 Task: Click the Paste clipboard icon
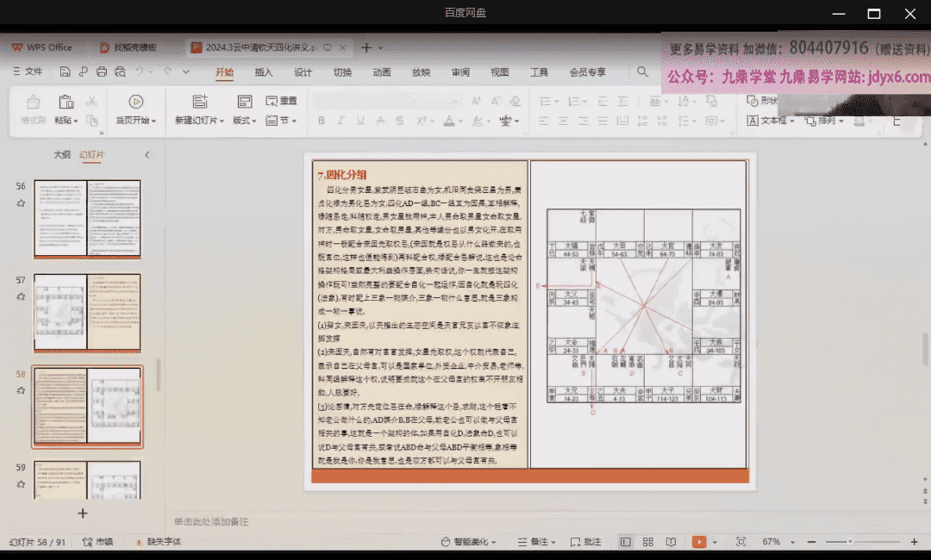[66, 102]
